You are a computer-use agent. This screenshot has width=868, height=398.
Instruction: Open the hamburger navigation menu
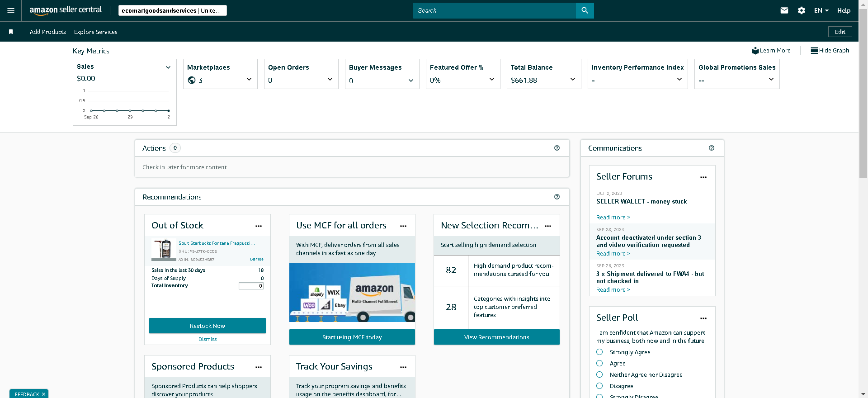point(11,10)
